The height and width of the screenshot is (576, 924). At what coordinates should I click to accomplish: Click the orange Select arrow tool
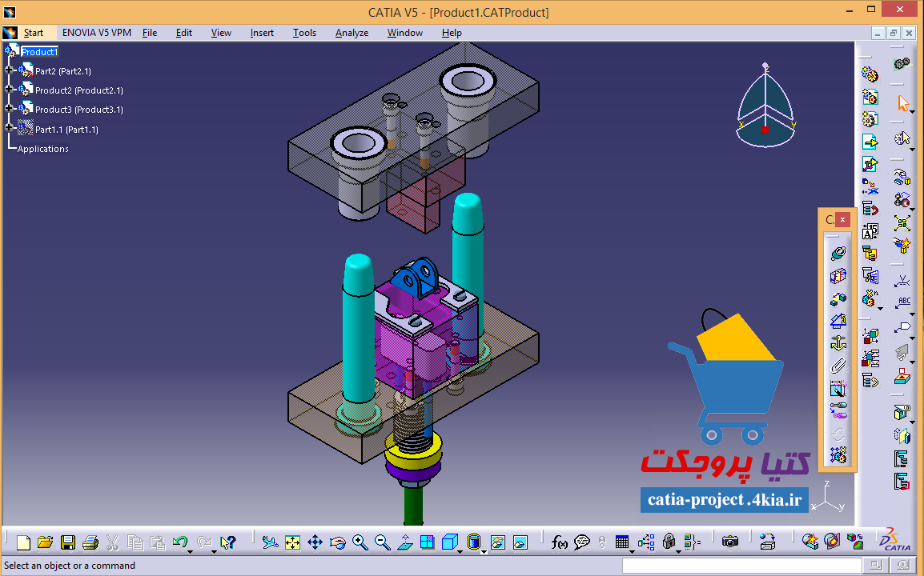tap(903, 104)
